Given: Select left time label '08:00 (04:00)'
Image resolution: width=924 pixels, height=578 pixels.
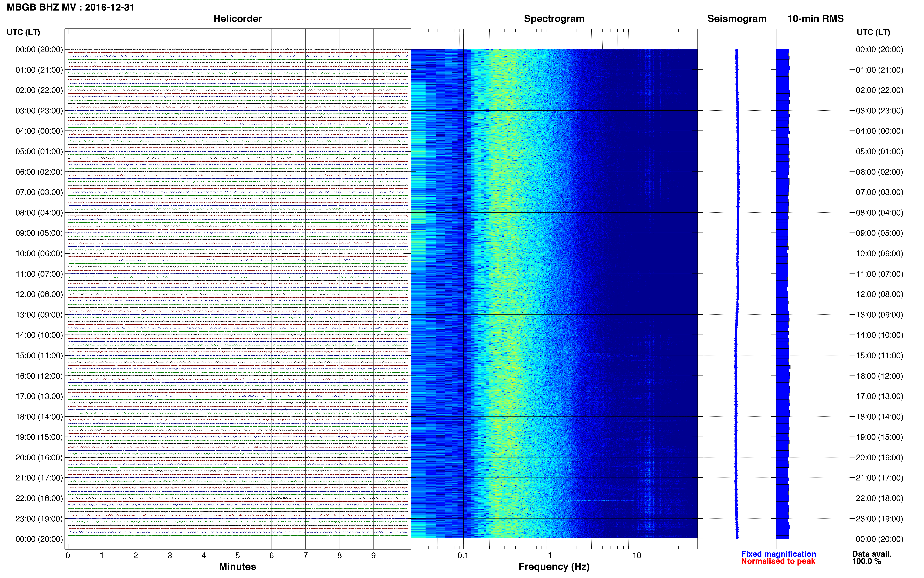Looking at the screenshot, I should tap(39, 213).
